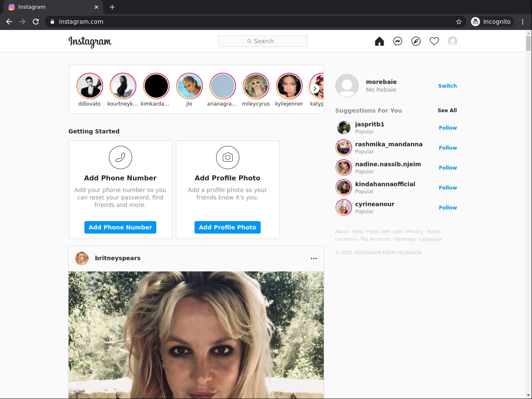
Task: Close the Instagram browser tab
Action: [96, 7]
